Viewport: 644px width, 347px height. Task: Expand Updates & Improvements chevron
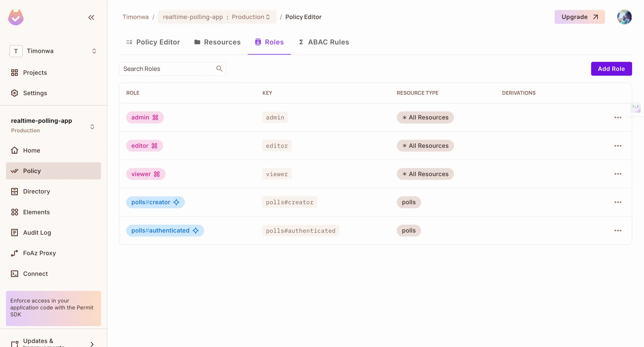(92, 344)
